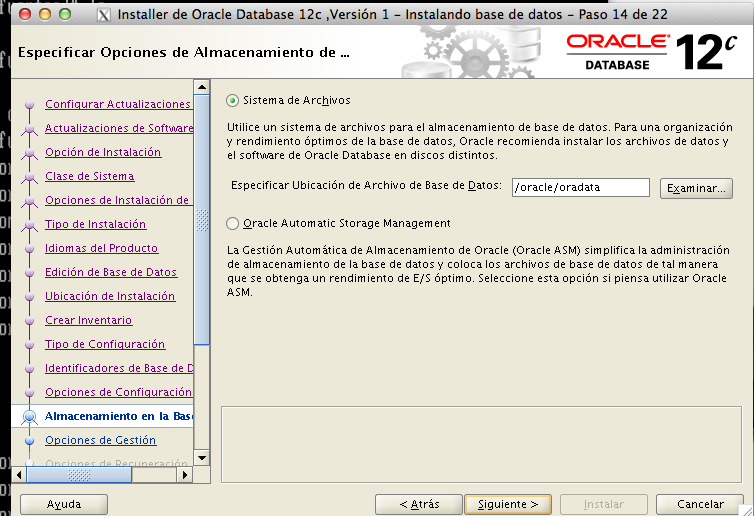Open the Edición de Base de Datos step

click(111, 272)
